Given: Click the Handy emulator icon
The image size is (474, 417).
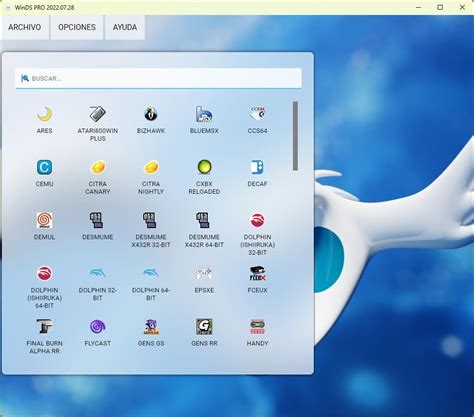Looking at the screenshot, I should pyautogui.click(x=257, y=327).
